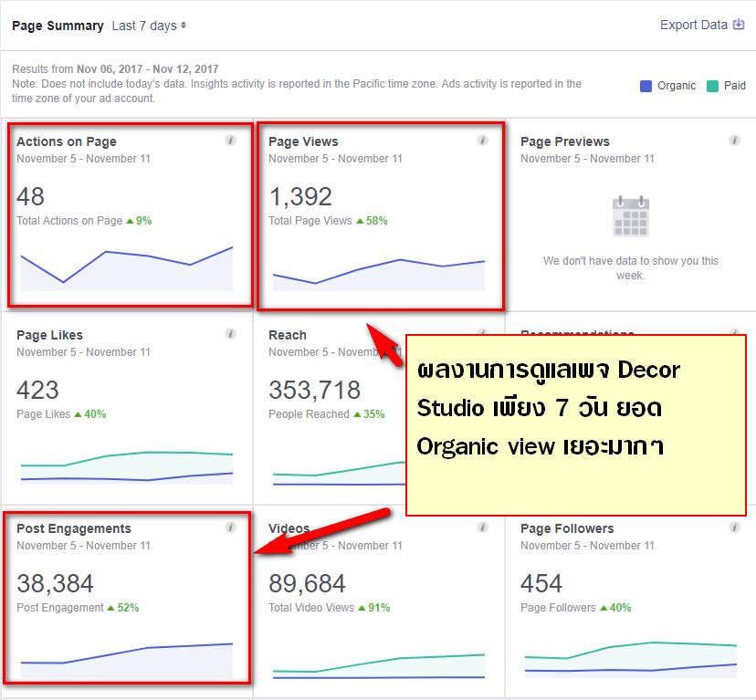Image resolution: width=756 pixels, height=700 pixels.
Task: Open info icon on Actions on Page card
Action: click(x=230, y=141)
